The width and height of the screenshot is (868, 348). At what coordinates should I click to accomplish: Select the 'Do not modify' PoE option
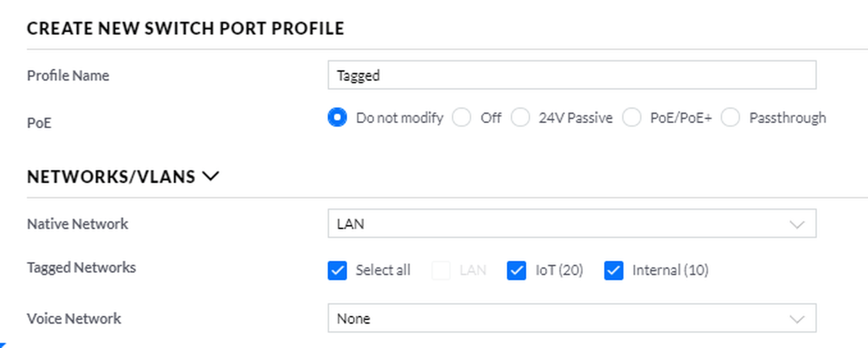click(x=337, y=118)
